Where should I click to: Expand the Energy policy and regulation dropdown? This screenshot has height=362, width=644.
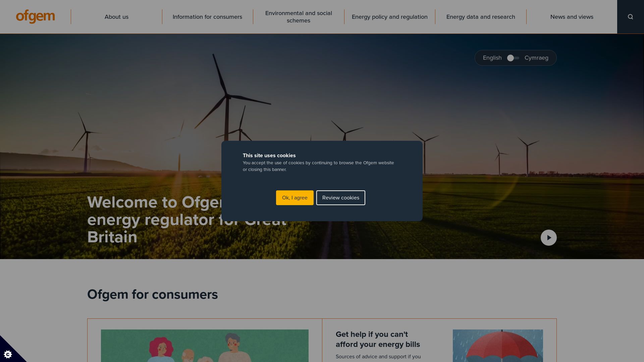point(390,17)
